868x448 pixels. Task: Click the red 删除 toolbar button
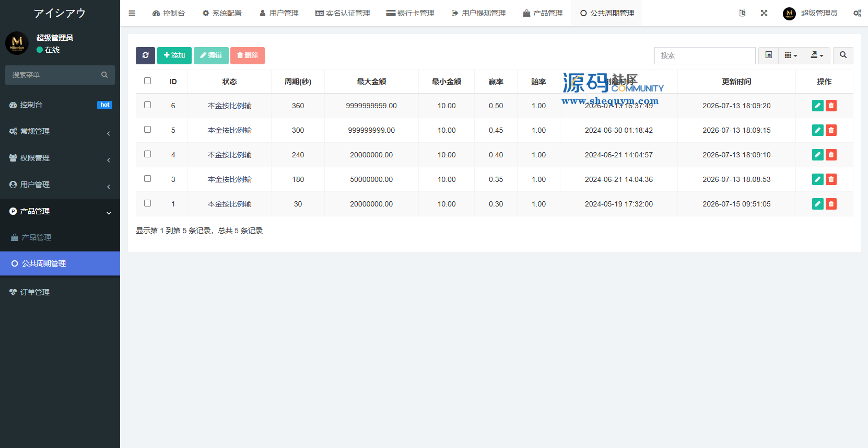click(x=248, y=55)
